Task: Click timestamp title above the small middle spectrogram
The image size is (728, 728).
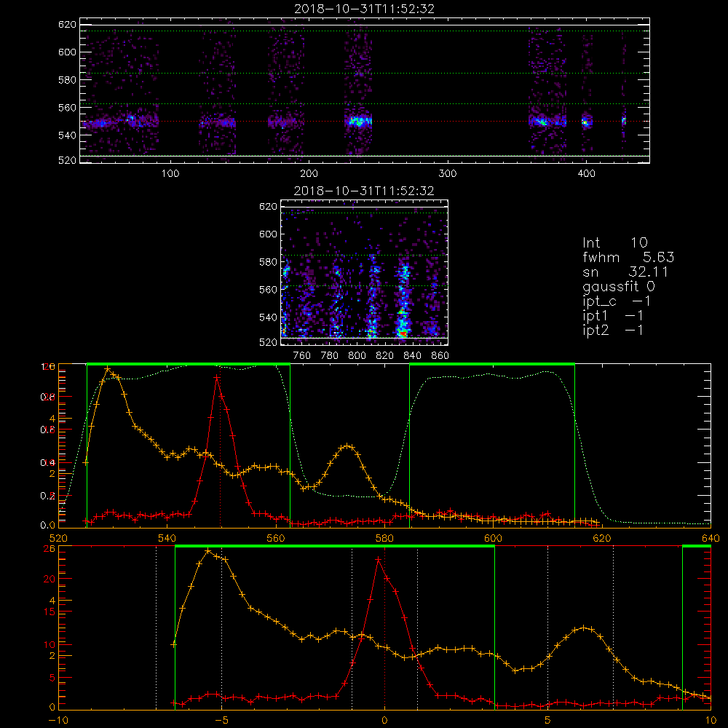Action: click(364, 191)
